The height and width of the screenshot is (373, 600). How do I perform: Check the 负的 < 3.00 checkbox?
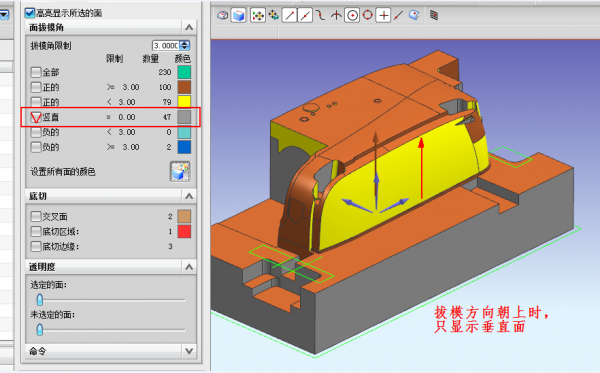pos(36,132)
